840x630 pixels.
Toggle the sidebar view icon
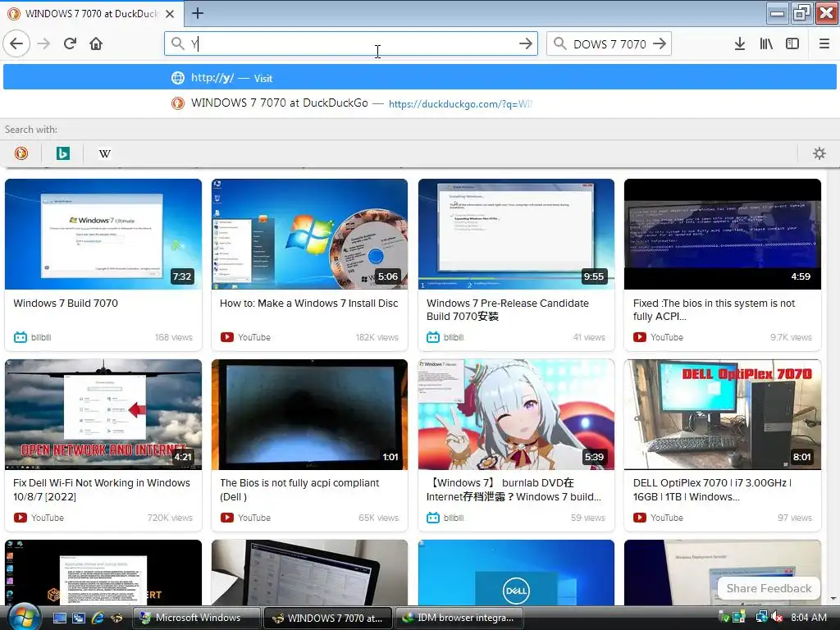coord(792,43)
